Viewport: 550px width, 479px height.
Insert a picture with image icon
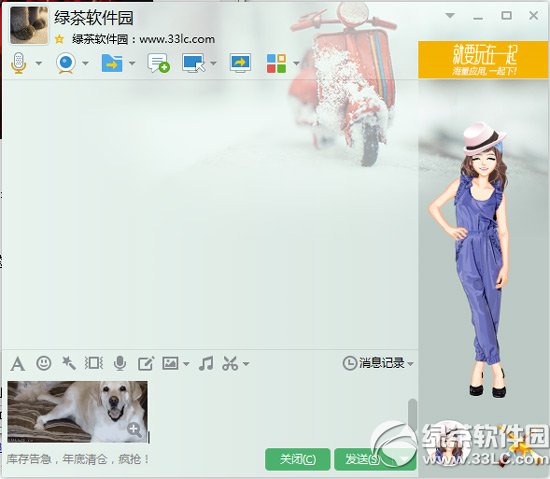(170, 363)
